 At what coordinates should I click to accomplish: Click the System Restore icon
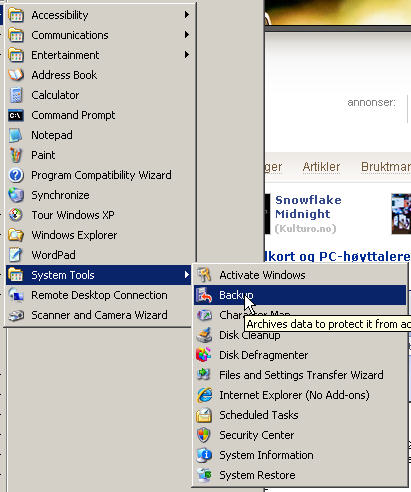pyautogui.click(x=204, y=475)
